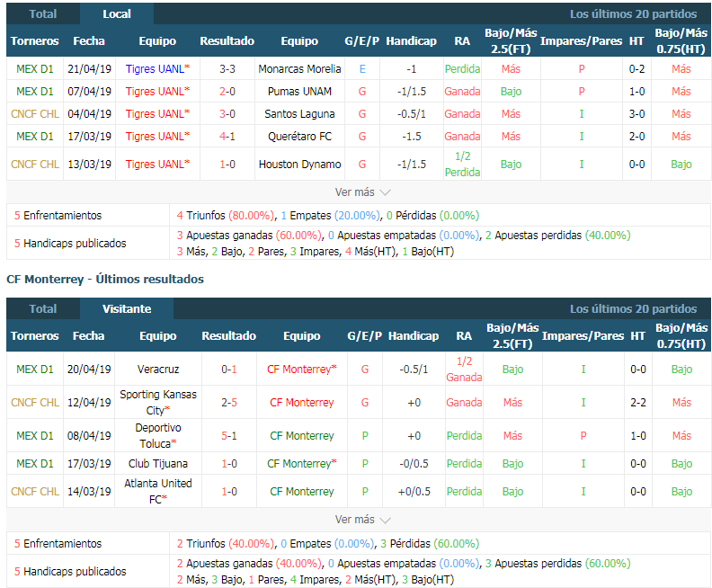Click handicap -1.5 on Querétaro FC row
The width and height of the screenshot is (712, 588).
pos(412,137)
